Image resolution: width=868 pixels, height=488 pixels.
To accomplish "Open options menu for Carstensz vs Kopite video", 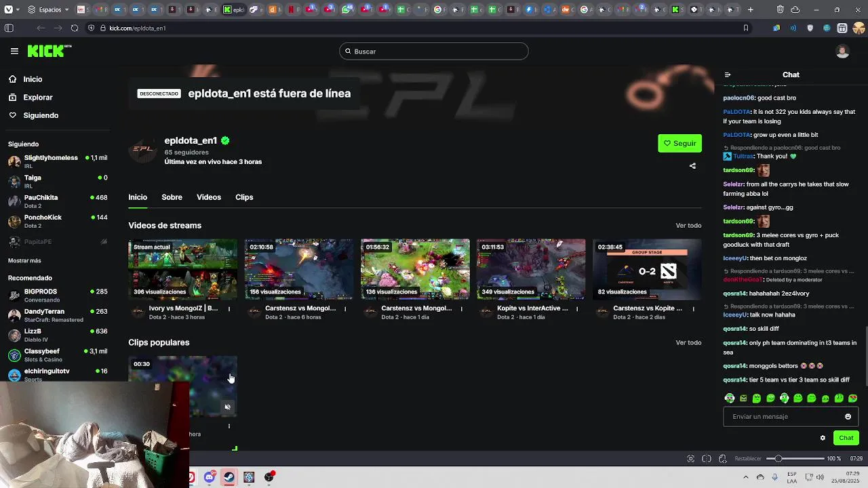I will [x=693, y=309].
